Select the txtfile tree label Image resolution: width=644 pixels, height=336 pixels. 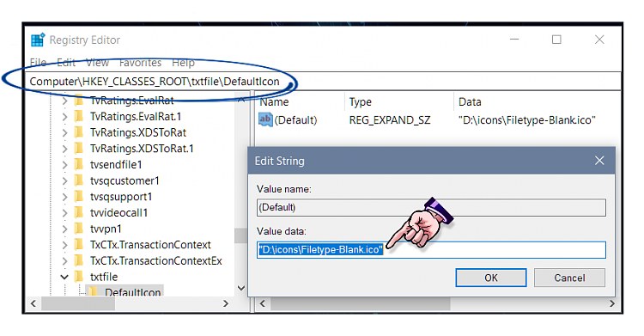tap(104, 278)
